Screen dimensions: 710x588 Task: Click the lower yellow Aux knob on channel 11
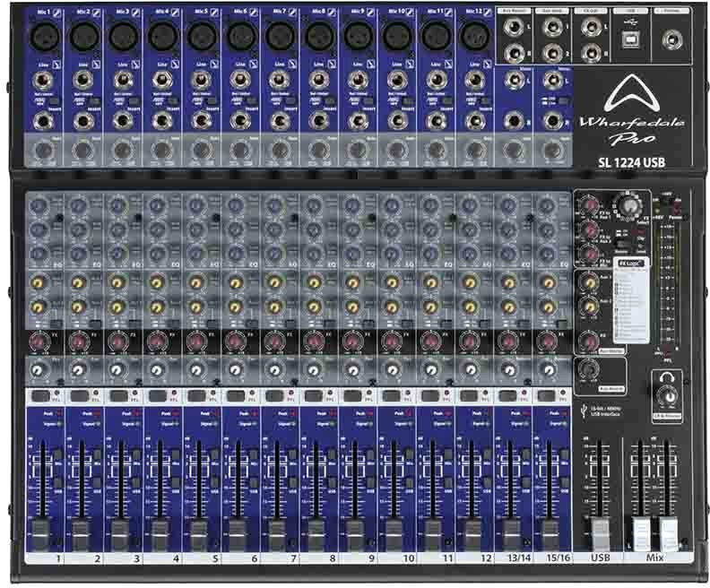430,307
